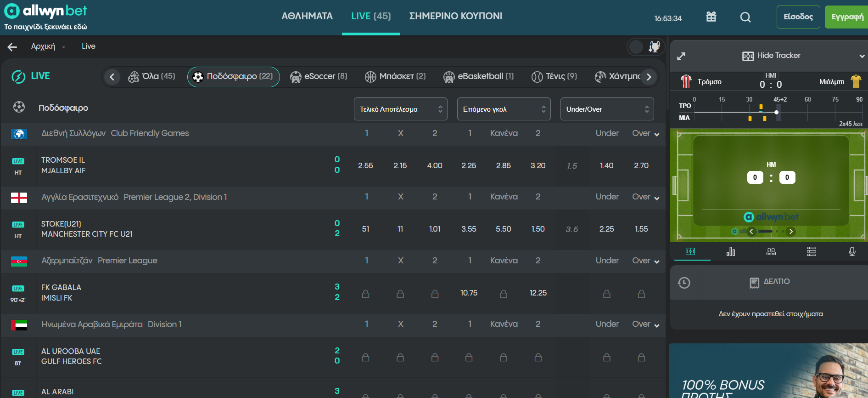Bet Imisli next goal at 12.25

tap(538, 293)
